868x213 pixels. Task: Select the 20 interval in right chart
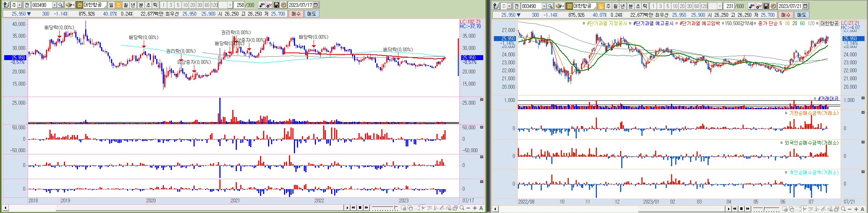point(682,6)
